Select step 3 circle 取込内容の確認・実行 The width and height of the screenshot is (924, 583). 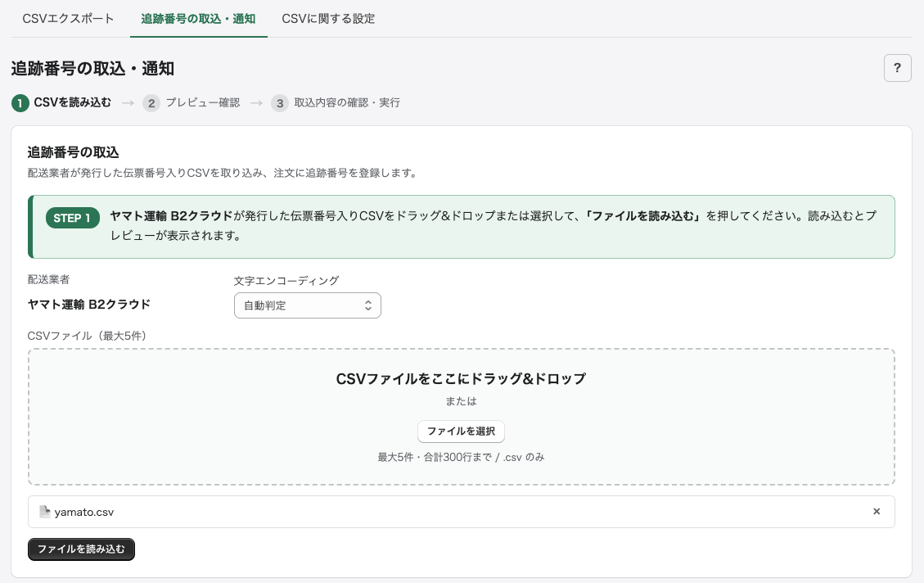[x=280, y=103]
